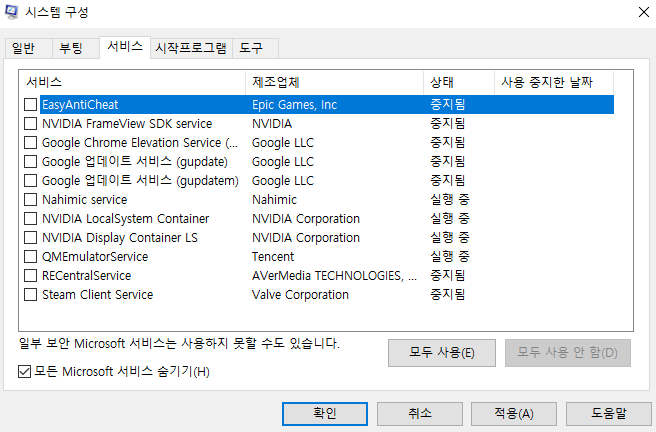Click the Tencent manufacturer cell
Image resolution: width=656 pixels, height=432 pixels.
[x=273, y=256]
